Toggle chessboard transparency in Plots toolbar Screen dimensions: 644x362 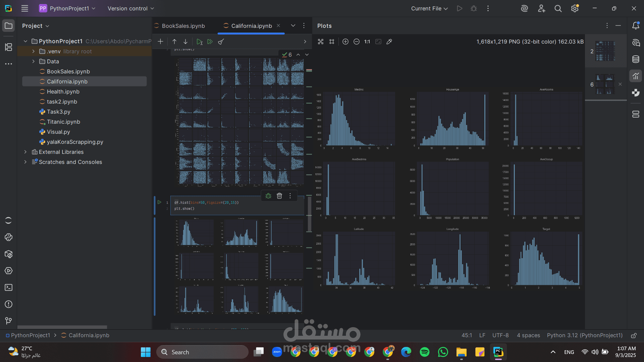click(x=321, y=42)
